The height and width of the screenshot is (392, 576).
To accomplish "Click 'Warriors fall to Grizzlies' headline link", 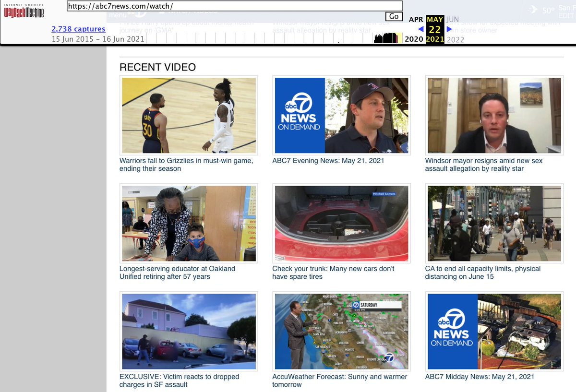I will click(186, 165).
